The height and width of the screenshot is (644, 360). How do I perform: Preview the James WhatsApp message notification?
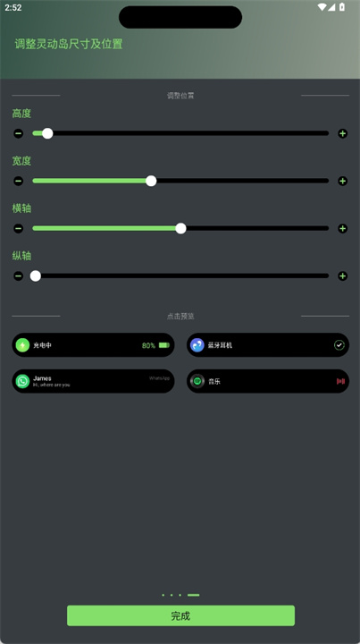(93, 381)
